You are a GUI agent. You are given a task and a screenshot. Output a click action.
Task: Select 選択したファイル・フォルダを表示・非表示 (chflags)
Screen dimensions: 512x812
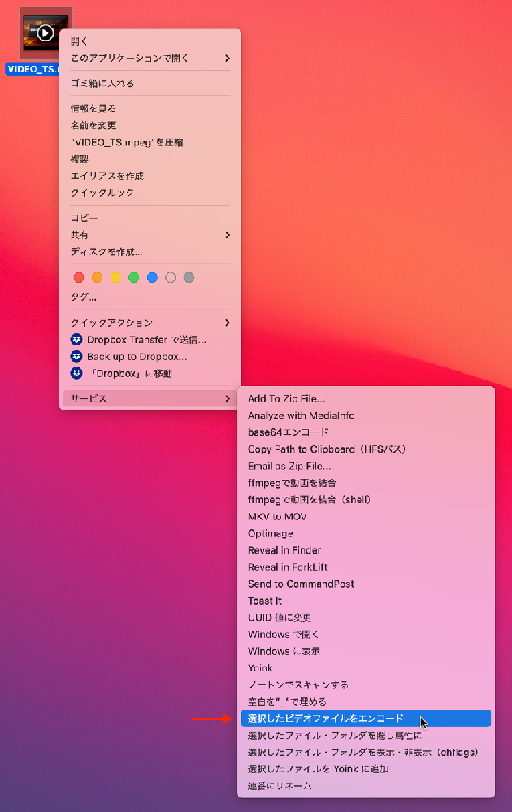366,752
